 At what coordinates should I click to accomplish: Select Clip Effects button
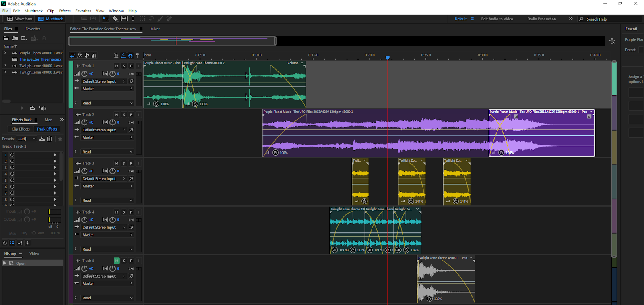(21, 129)
